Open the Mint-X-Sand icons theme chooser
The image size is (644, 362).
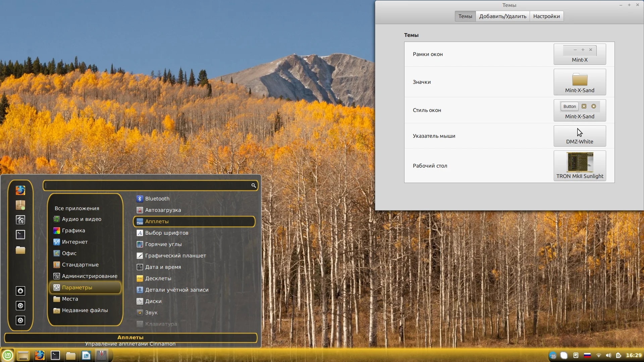click(580, 82)
